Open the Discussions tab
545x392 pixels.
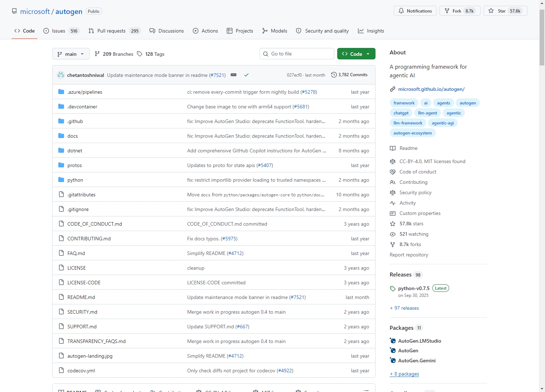click(167, 31)
